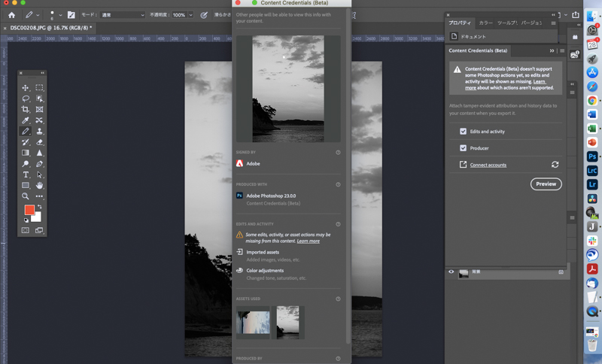Image resolution: width=602 pixels, height=364 pixels.
Task: Change the screen mode
Action: 39,230
